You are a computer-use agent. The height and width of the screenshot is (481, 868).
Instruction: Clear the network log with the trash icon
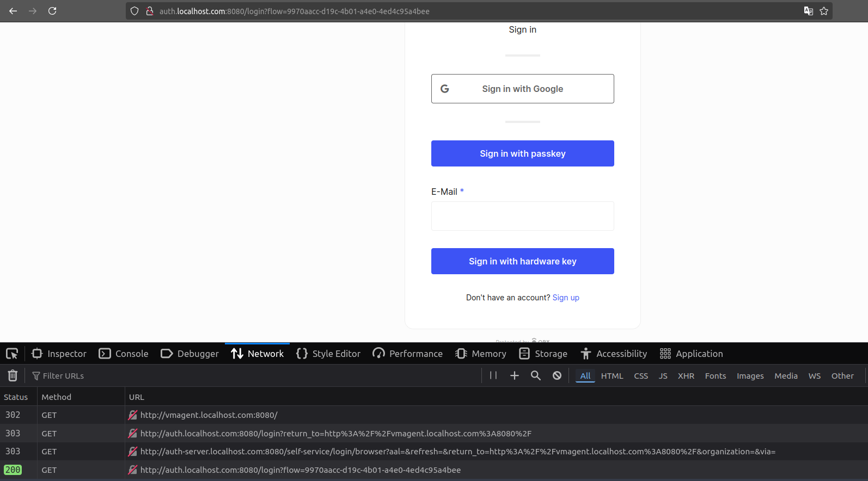[13, 375]
